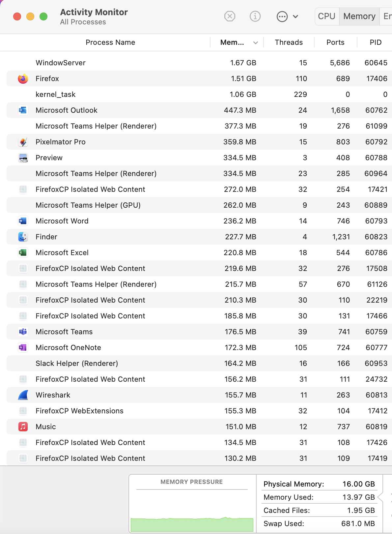Sort by the Process Name column

click(110, 43)
